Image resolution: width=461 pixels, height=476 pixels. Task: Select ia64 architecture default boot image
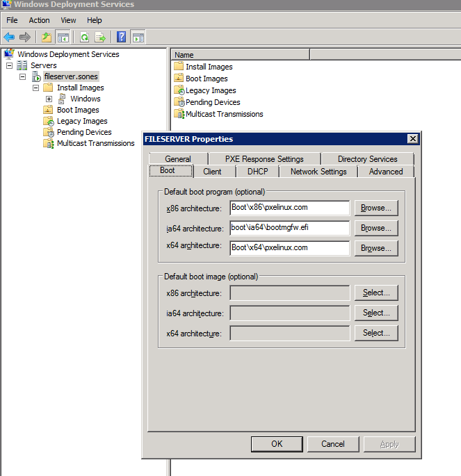coord(376,313)
